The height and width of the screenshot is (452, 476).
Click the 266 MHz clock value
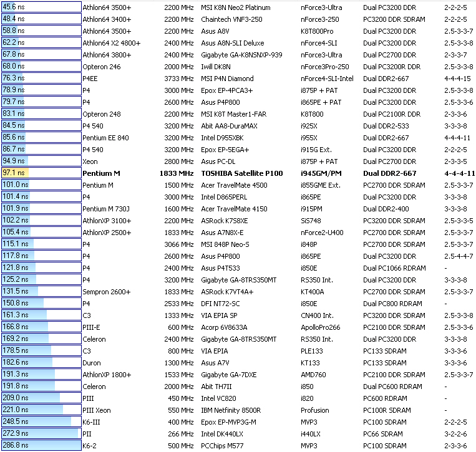(181, 434)
